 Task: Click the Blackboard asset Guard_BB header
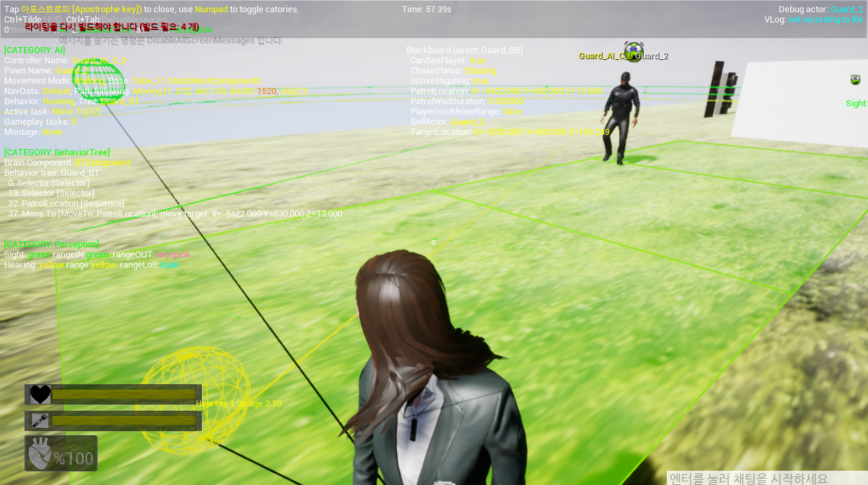pyautogui.click(x=465, y=50)
